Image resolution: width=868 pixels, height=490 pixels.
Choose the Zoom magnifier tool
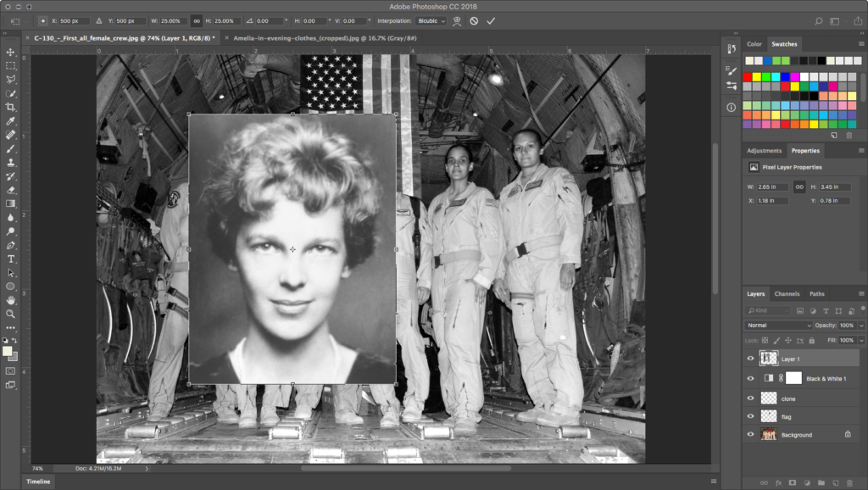click(x=11, y=314)
